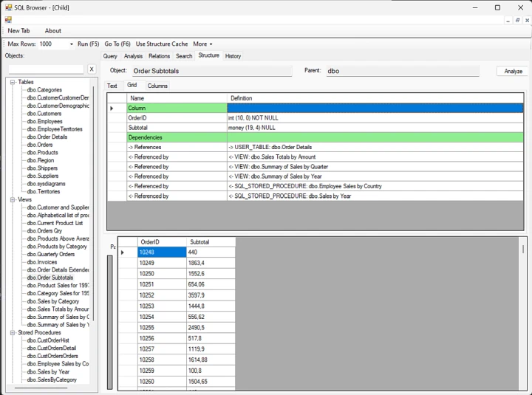Click the OrderID data column header
532x395 pixels.
[x=162, y=242]
